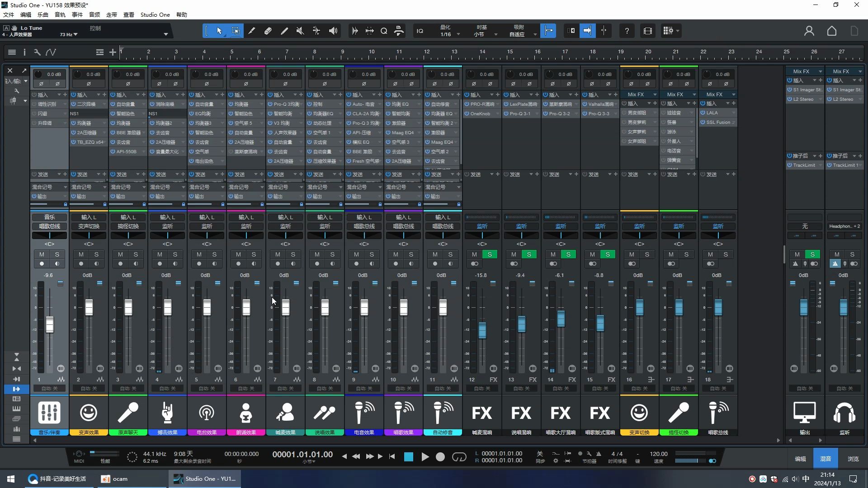Click the 编辑 edit button
The height and width of the screenshot is (488, 868).
800,459
